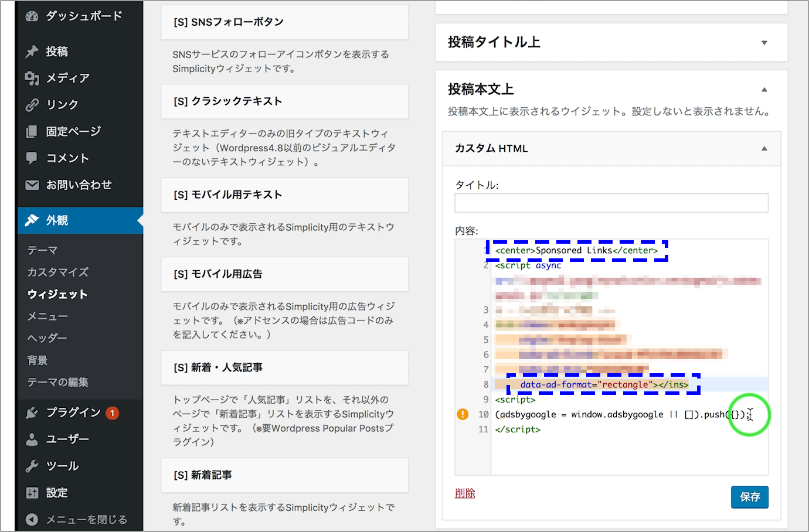This screenshot has height=532, width=809.
Task: Select the [S] SNSフォローボタン widget
Action: [285, 22]
